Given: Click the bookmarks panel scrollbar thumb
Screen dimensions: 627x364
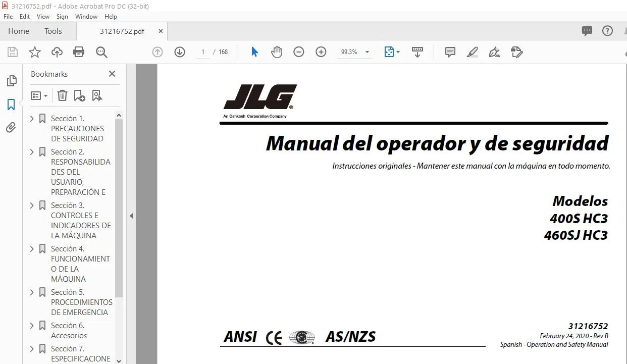Looking at the screenshot, I should point(119,208).
